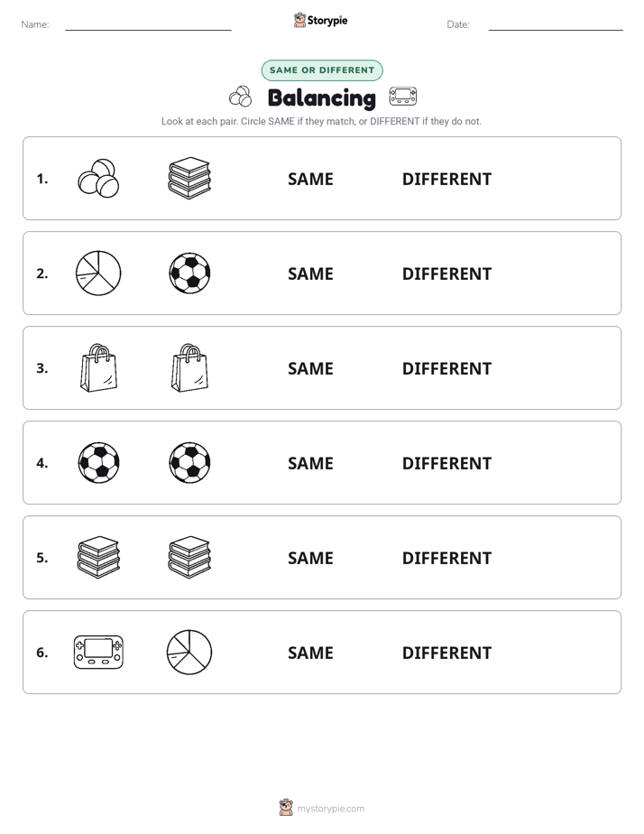Image resolution: width=644 pixels, height=834 pixels.
Task: Click the pie chart icon in row 6
Action: (189, 652)
